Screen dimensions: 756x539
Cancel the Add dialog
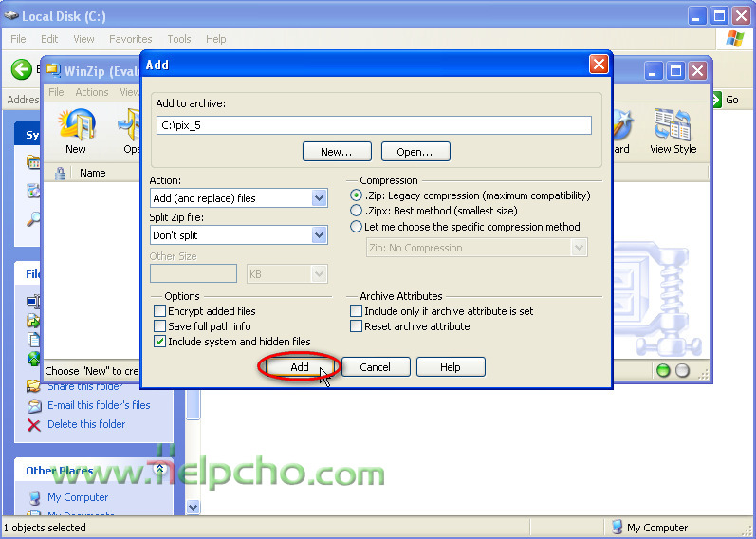376,366
